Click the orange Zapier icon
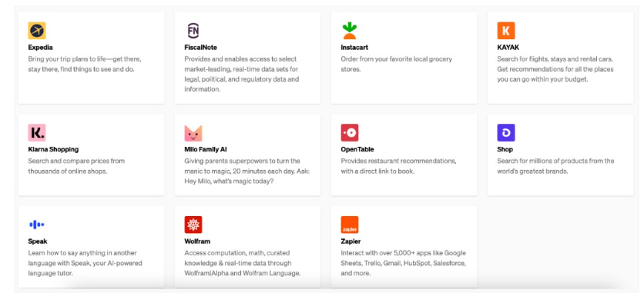The width and height of the screenshot is (644, 293). tap(350, 225)
